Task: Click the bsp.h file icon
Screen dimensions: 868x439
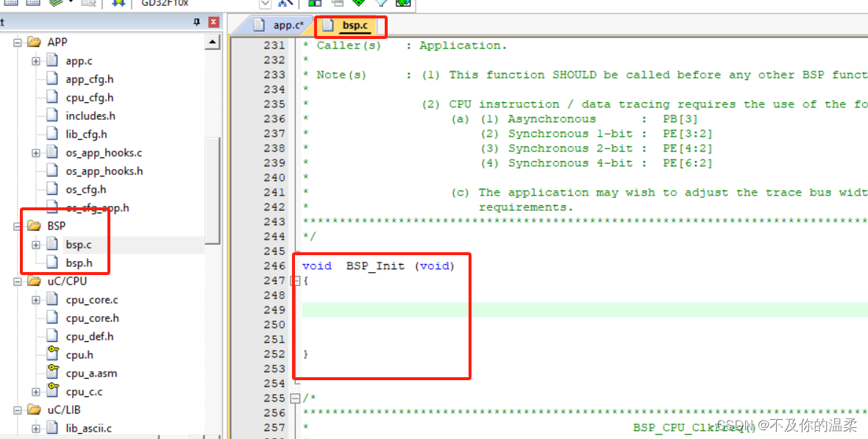Action: tap(52, 262)
